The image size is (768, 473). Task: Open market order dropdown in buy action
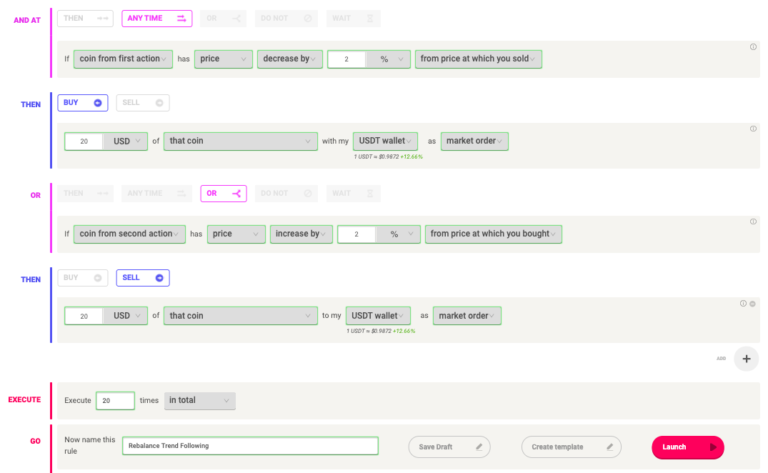click(474, 142)
